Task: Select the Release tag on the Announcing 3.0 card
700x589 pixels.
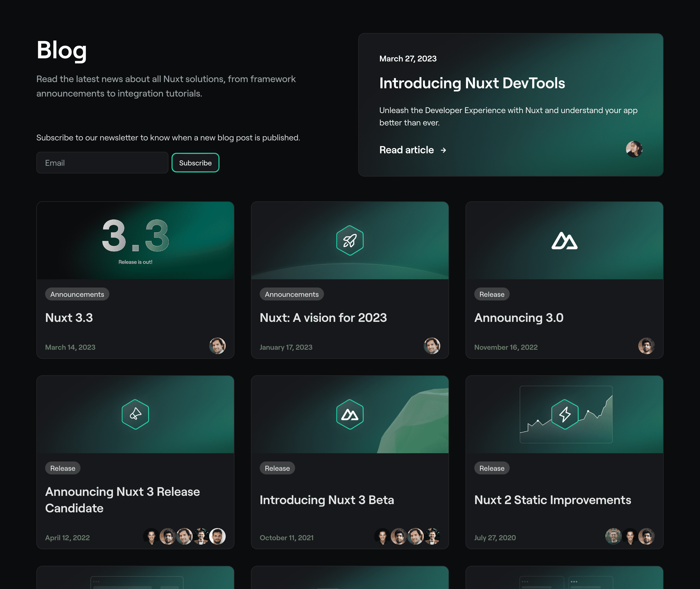Action: [492, 294]
